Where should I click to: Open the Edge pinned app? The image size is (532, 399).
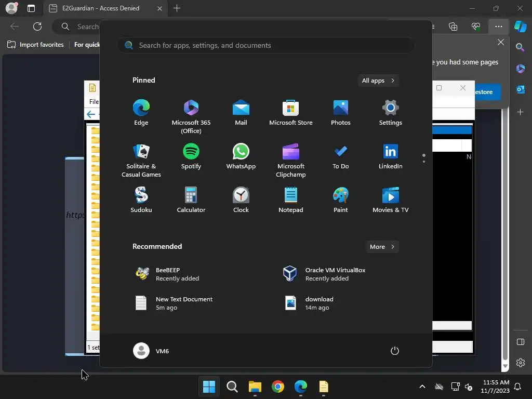coord(141,113)
